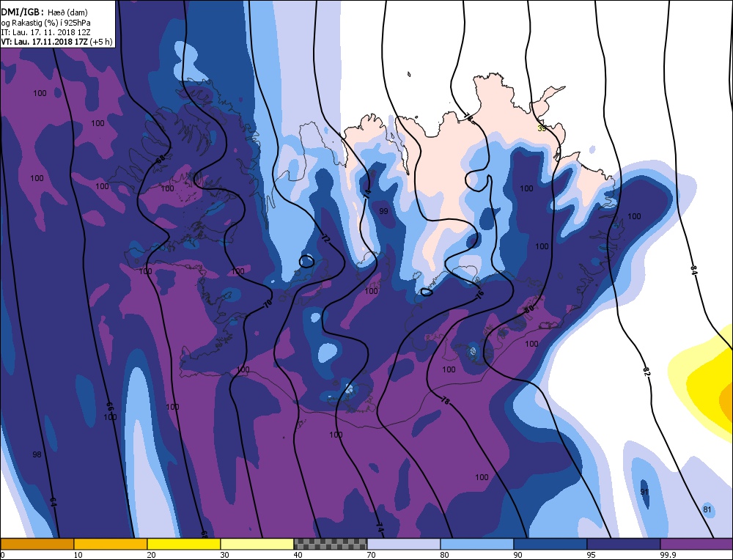Click the valid time line 'VT: Lau. 17.11.2018 17Z (+5 h)'

(x=56, y=42)
